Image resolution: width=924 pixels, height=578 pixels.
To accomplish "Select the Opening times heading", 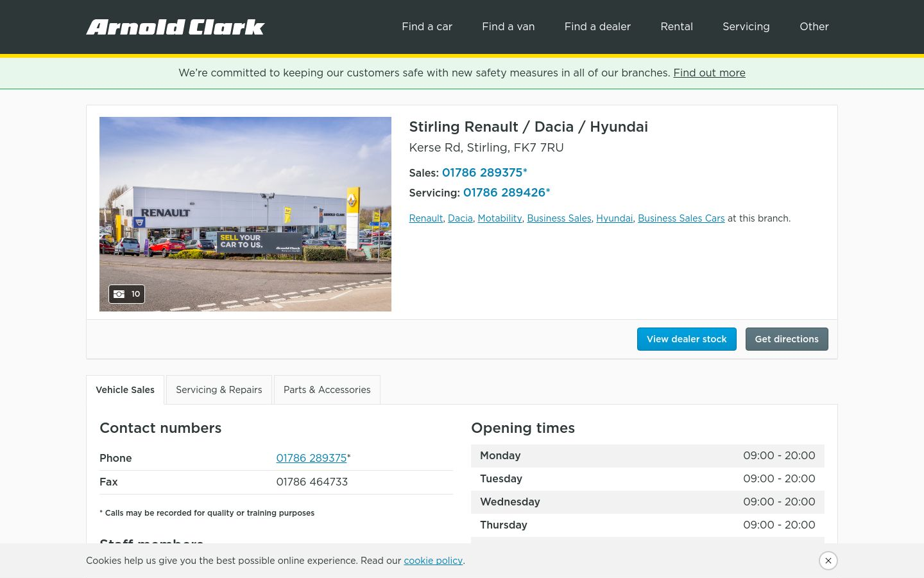I will tap(523, 428).
